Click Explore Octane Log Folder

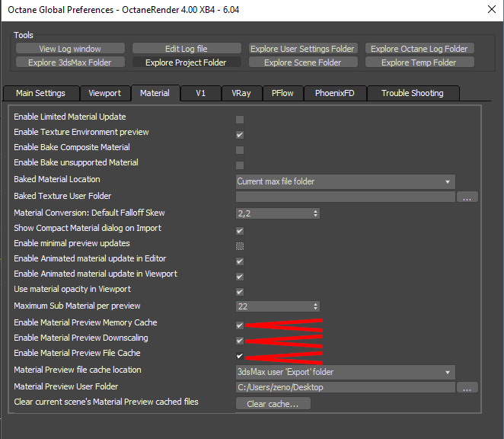pyautogui.click(x=419, y=49)
